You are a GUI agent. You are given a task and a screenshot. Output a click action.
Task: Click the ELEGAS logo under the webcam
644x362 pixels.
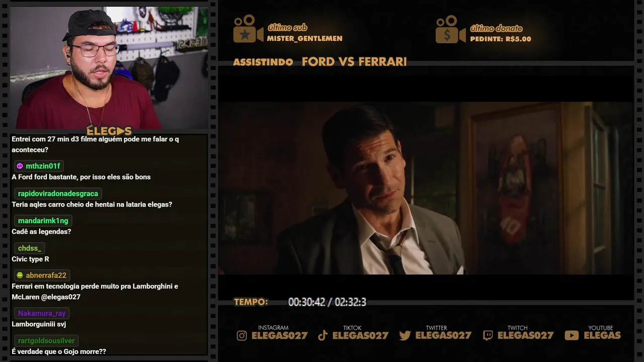(109, 131)
